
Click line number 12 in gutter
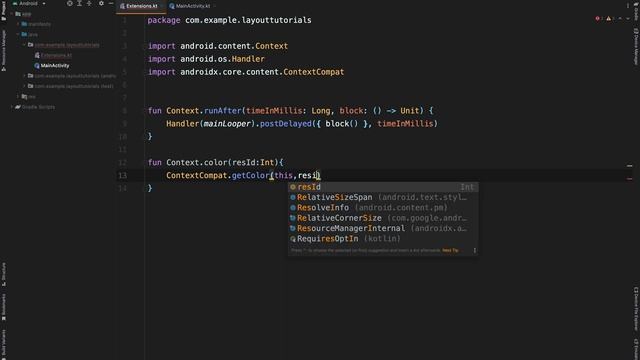(122, 163)
